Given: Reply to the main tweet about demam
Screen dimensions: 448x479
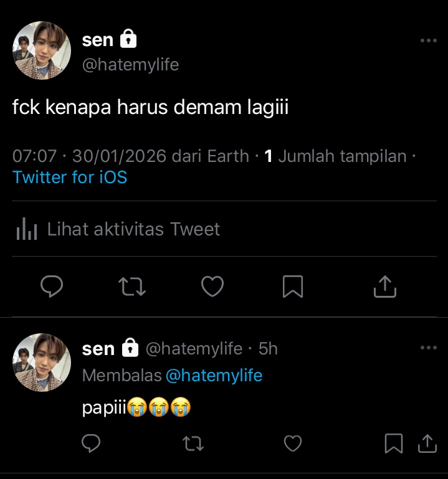Looking at the screenshot, I should click(x=52, y=287).
